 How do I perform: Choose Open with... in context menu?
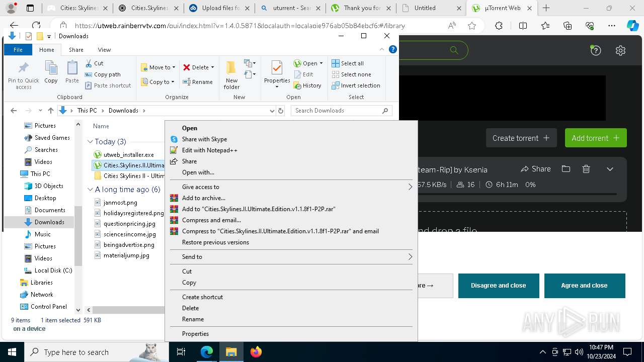[198, 172]
